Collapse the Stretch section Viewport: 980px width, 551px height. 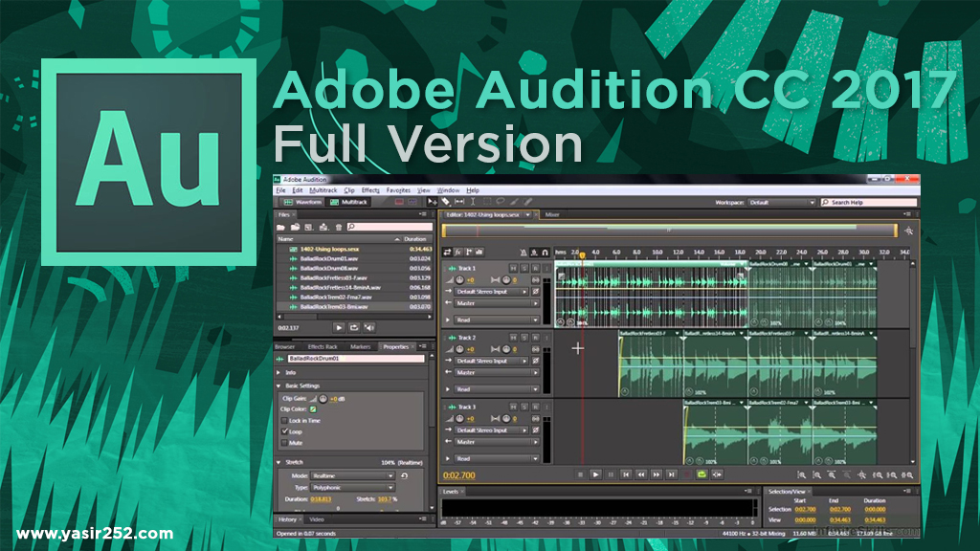[278, 462]
